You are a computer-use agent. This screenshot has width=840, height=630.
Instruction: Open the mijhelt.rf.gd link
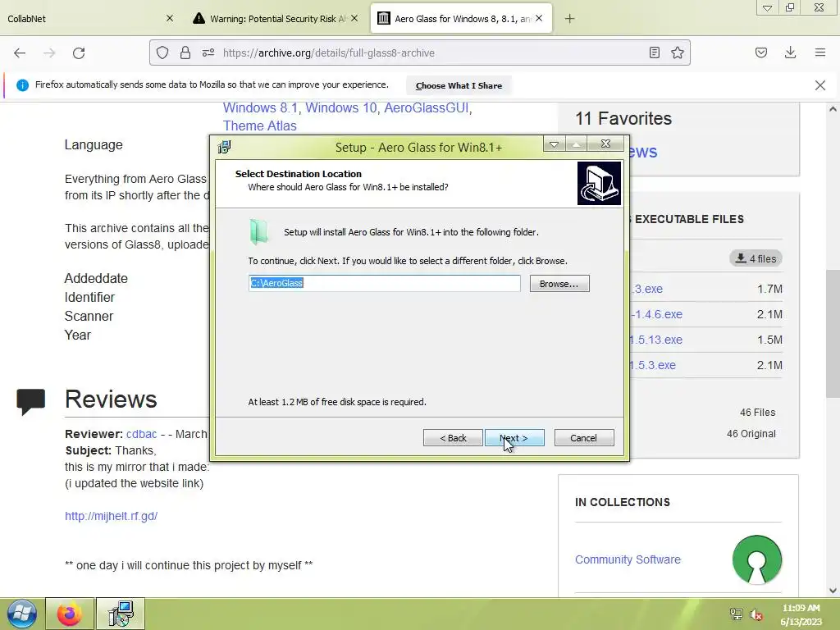pos(111,516)
